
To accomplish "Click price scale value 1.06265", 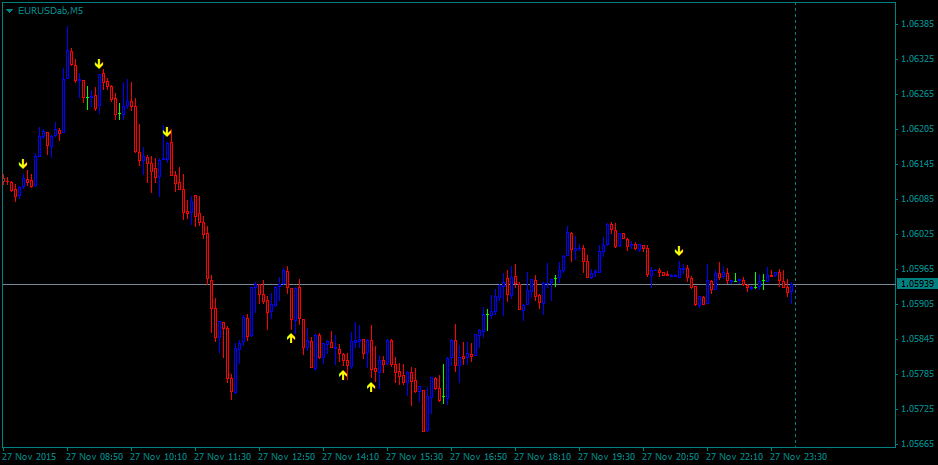I will pyautogui.click(x=917, y=94).
